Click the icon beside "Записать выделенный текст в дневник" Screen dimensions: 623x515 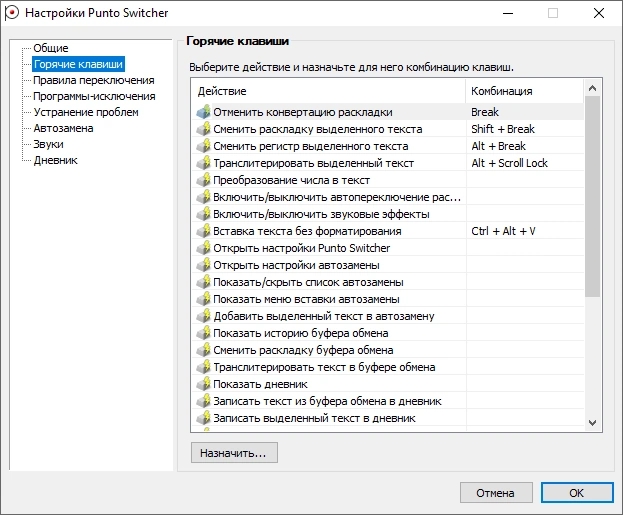point(203,418)
